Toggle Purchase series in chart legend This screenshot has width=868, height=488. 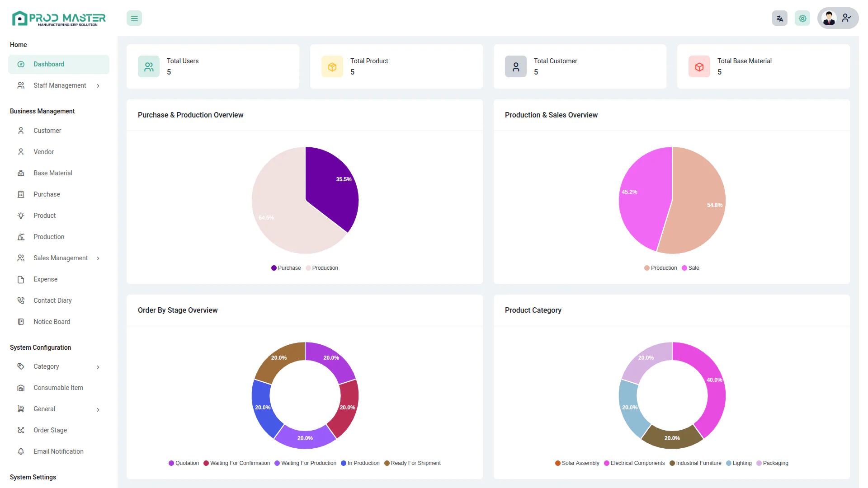click(x=286, y=268)
